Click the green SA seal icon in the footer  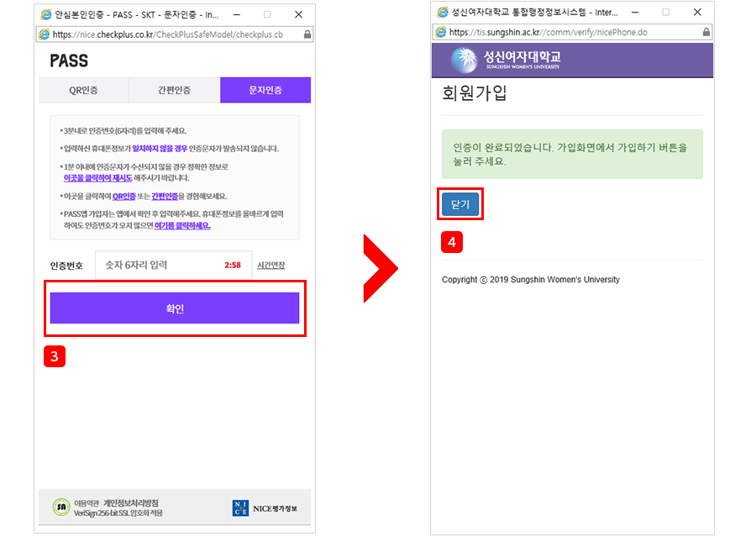61,507
